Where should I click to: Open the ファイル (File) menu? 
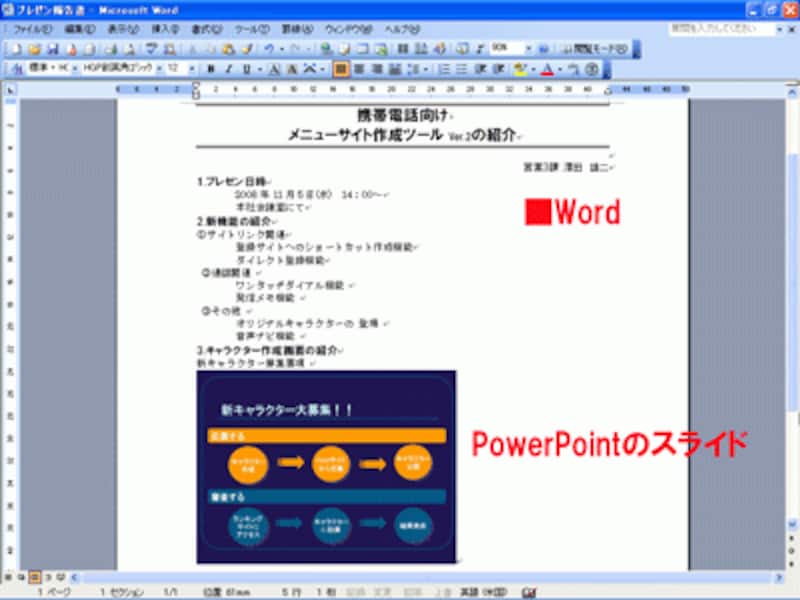[33, 29]
